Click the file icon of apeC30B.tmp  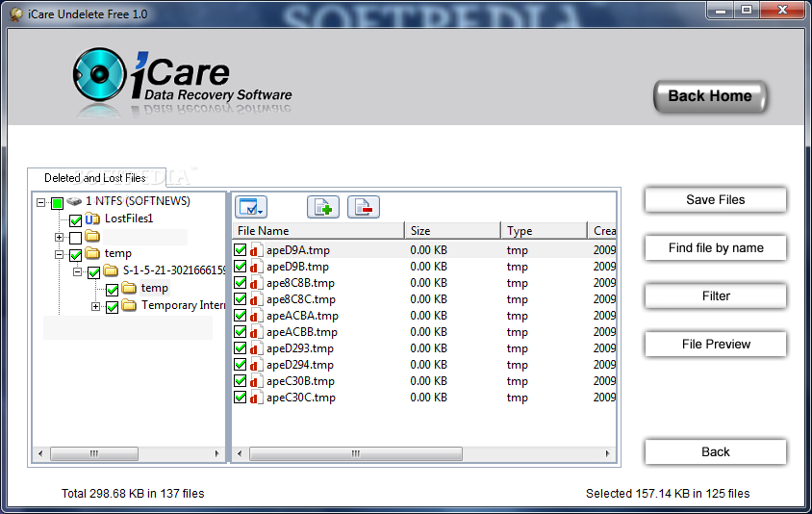255,381
